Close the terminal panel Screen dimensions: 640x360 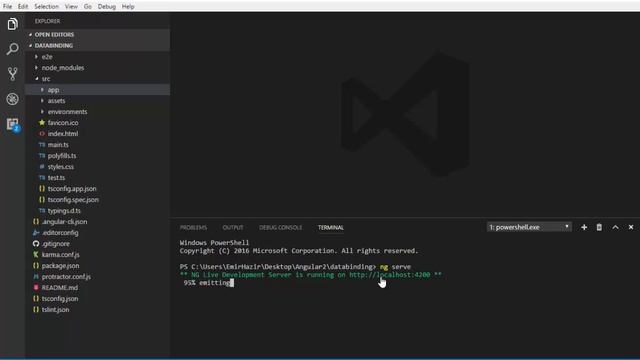pyautogui.click(x=631, y=227)
